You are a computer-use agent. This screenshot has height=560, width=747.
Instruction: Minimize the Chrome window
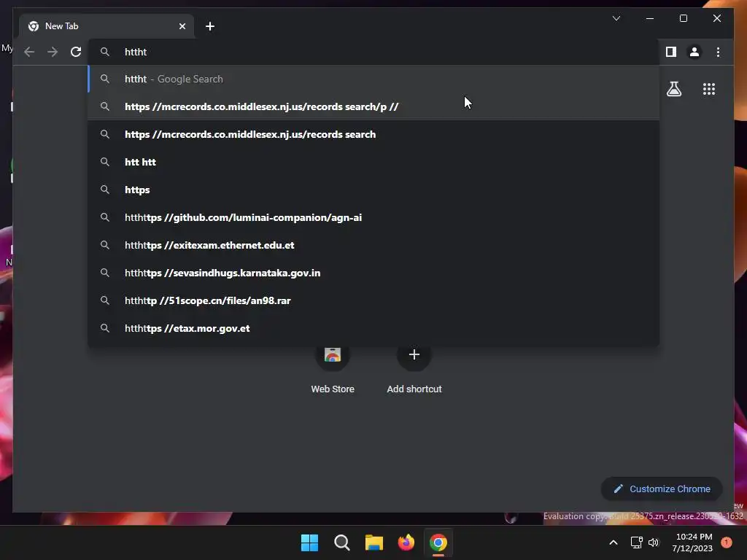[x=650, y=18]
